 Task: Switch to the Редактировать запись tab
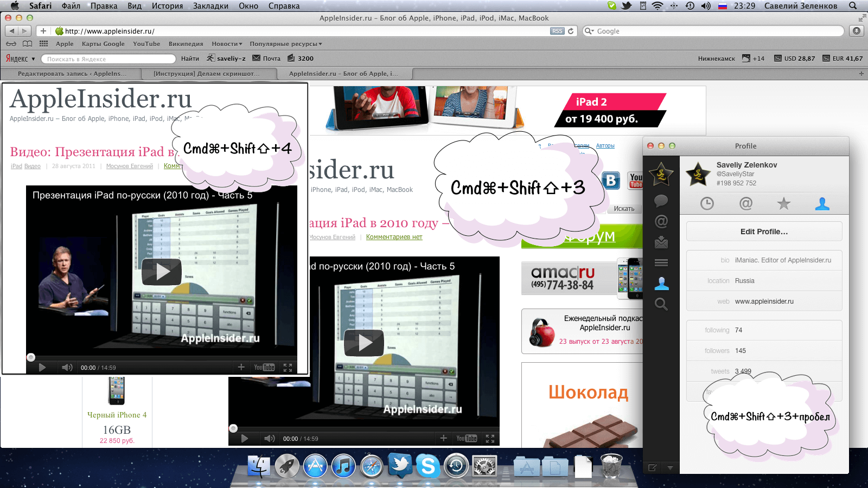(72, 74)
